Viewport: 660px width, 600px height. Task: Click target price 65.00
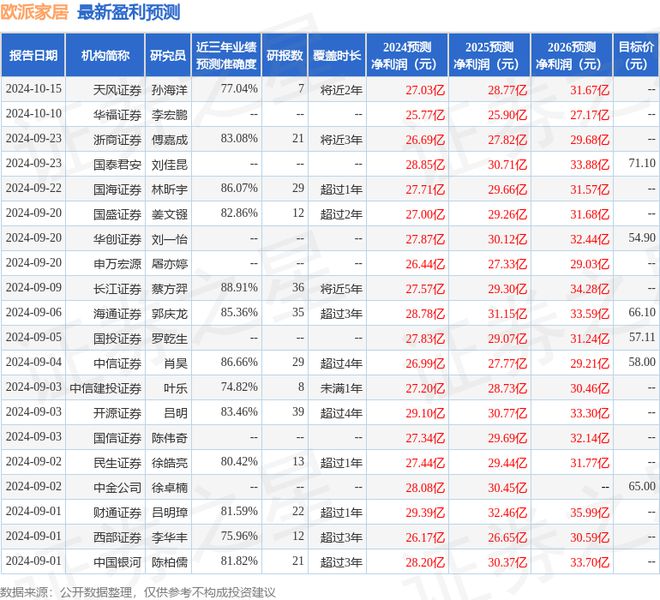coord(642,486)
